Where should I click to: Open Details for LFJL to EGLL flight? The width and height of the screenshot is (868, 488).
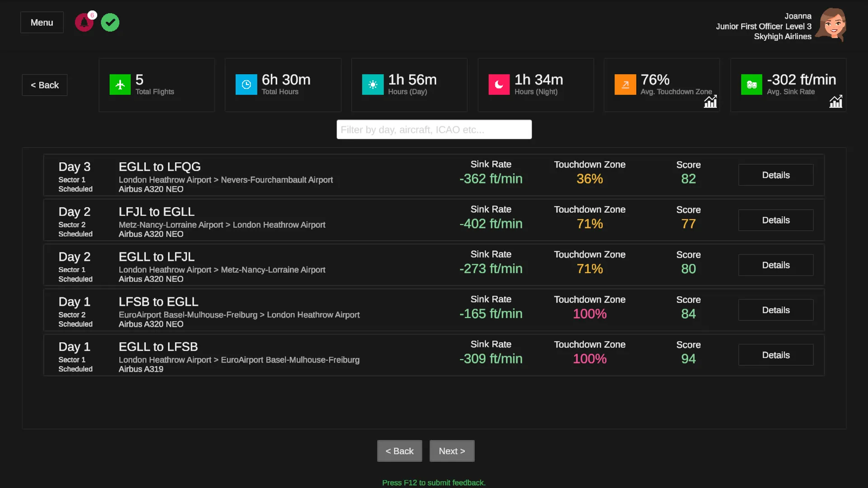click(x=775, y=220)
